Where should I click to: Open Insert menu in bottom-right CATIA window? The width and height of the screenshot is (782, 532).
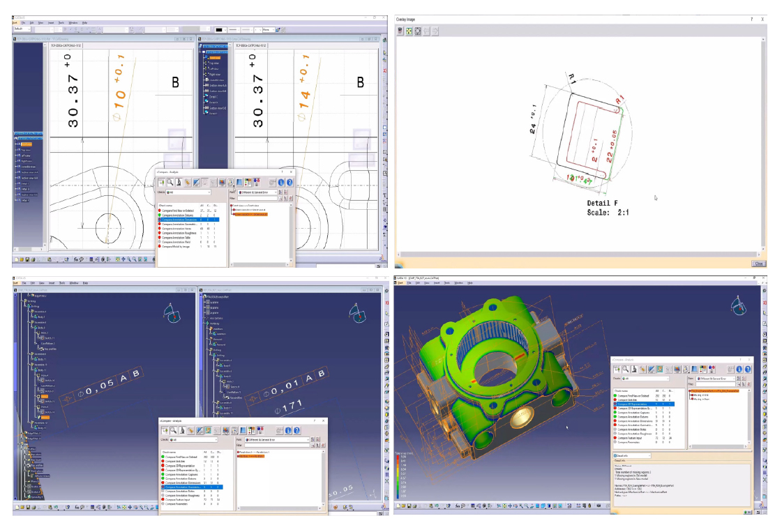(437, 282)
